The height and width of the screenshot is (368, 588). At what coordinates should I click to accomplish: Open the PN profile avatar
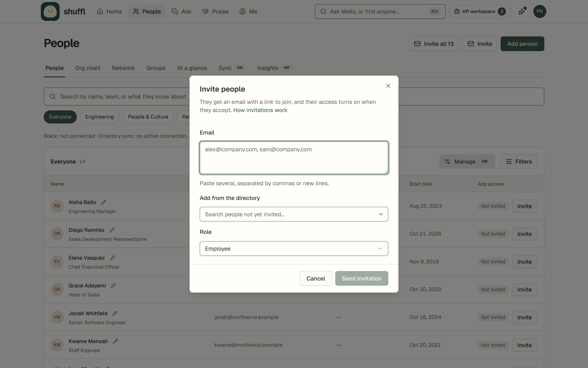click(x=539, y=11)
